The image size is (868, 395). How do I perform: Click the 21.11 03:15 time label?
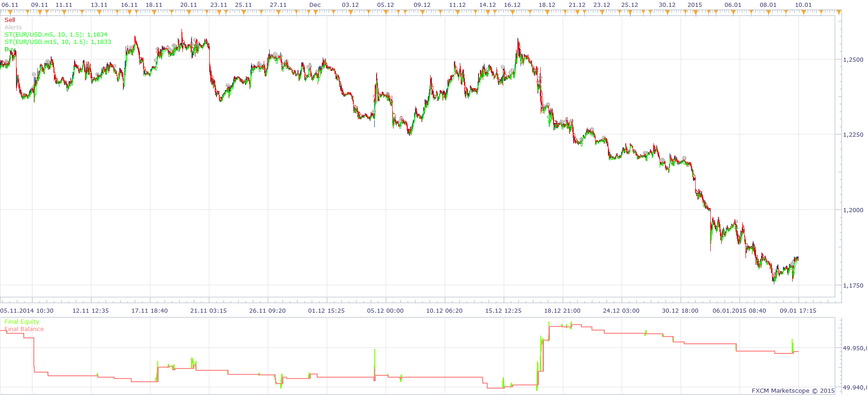click(x=208, y=311)
